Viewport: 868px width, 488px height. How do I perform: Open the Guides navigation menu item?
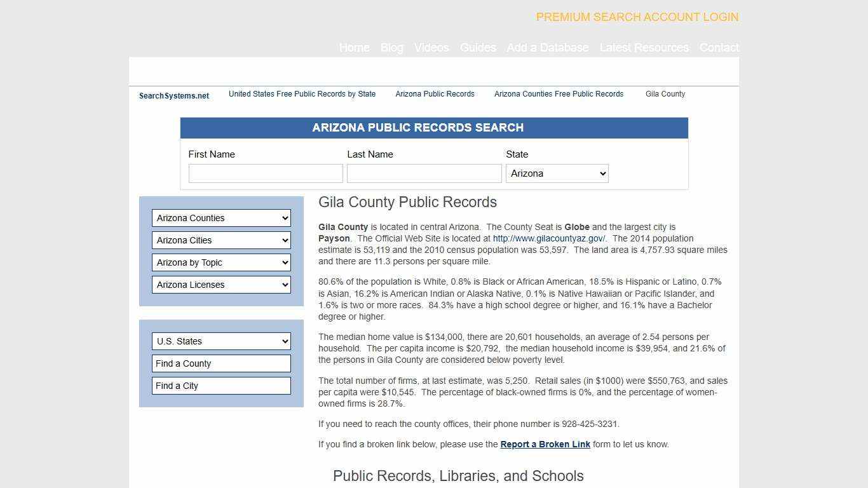point(478,48)
